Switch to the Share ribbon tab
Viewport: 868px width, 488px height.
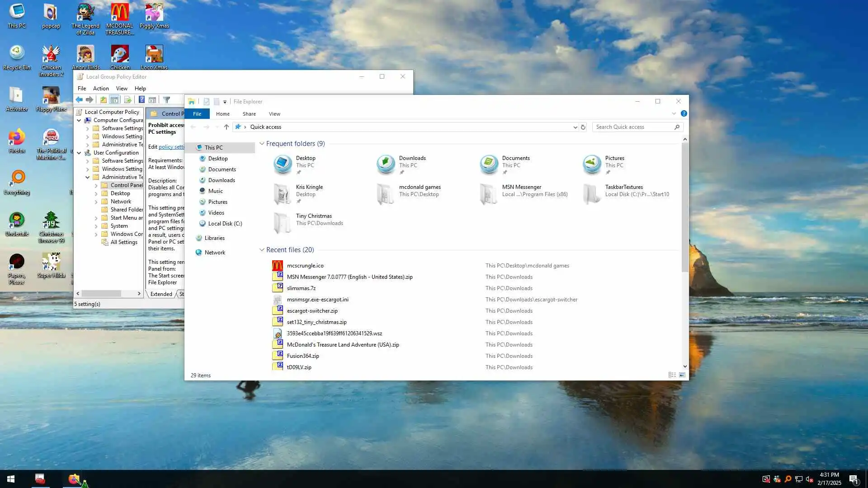coord(249,114)
